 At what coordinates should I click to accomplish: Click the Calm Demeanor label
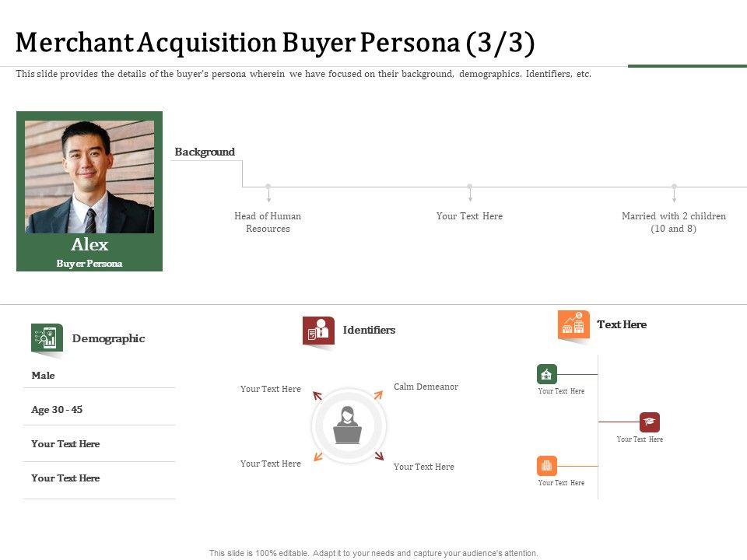point(426,387)
